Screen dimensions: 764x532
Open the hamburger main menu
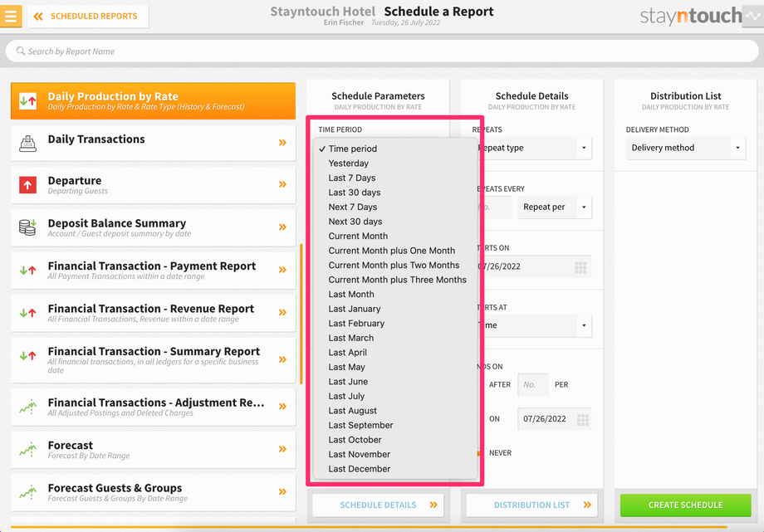pos(11,16)
